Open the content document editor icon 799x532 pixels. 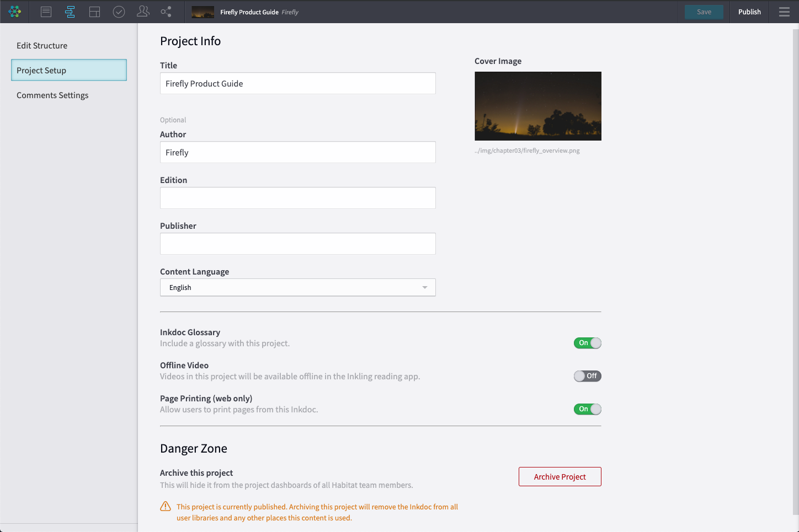(46, 12)
